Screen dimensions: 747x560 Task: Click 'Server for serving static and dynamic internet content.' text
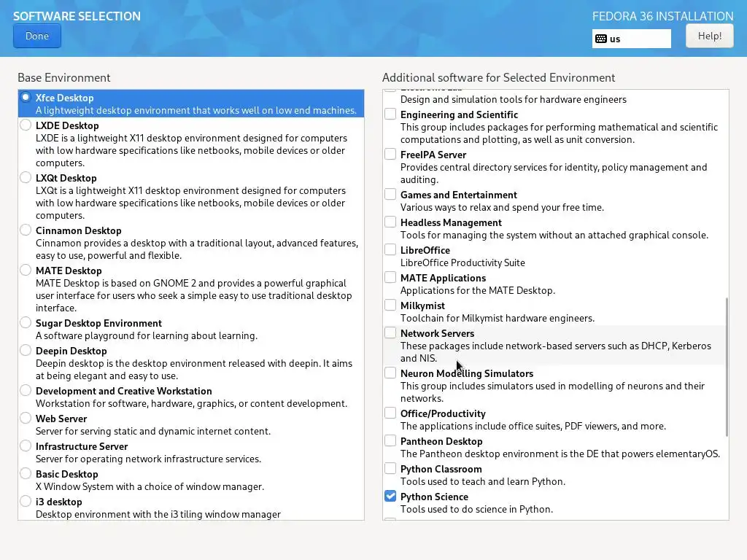pos(153,432)
